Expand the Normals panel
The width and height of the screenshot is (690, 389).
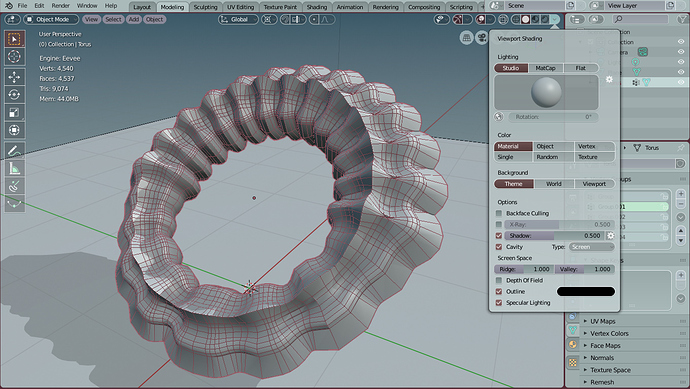(602, 358)
